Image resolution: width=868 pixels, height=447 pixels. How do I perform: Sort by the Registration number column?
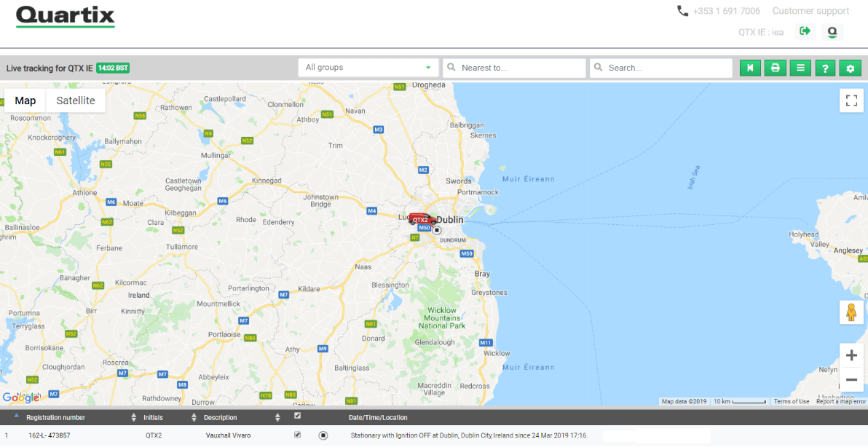coord(56,418)
